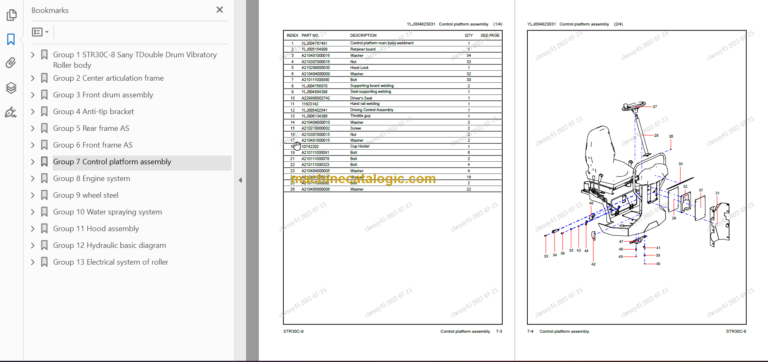
Task: Close the Bookmarks panel with X
Action: click(219, 10)
